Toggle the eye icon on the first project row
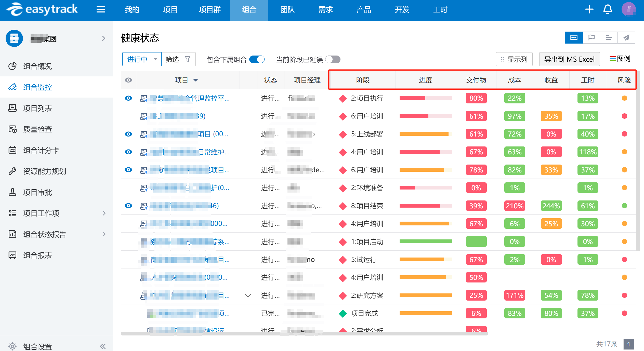The image size is (644, 351). click(128, 99)
